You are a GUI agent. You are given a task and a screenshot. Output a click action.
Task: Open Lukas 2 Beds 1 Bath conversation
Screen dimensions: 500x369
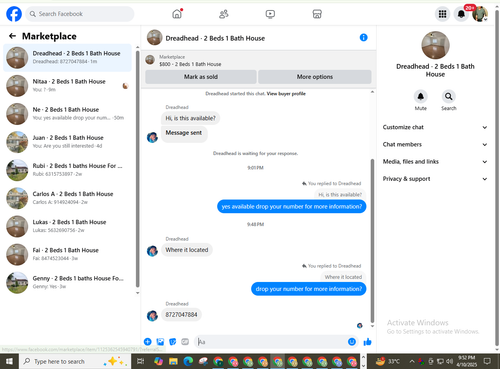[68, 226]
